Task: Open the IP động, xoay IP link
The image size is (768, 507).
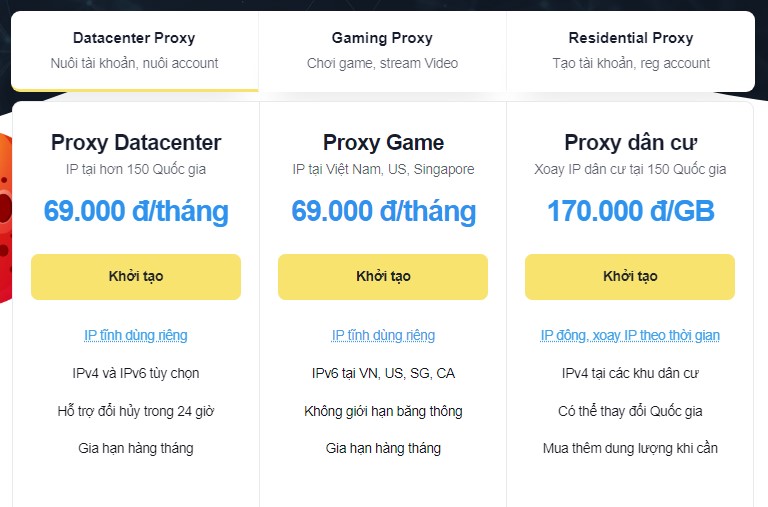Action: tap(630, 335)
